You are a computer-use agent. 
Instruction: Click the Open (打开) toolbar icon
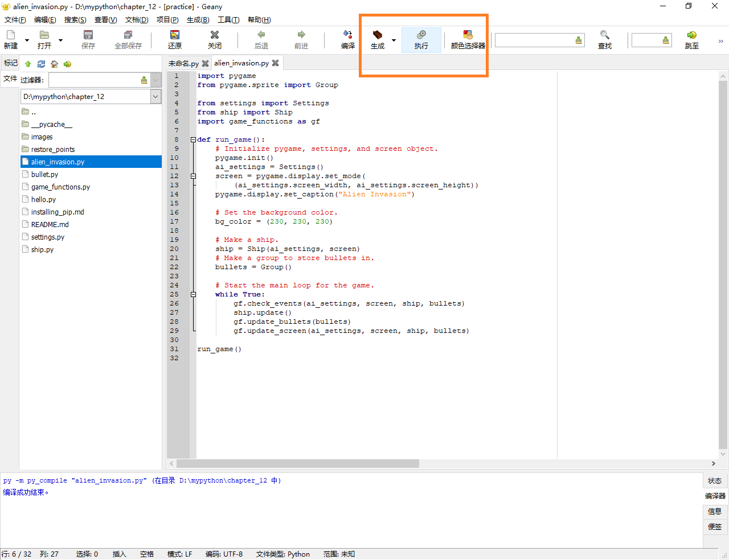pyautogui.click(x=44, y=35)
